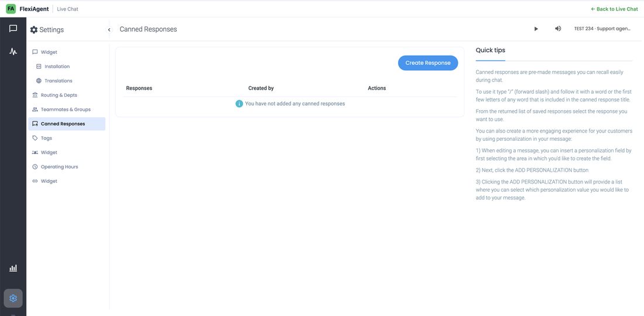The width and height of the screenshot is (644, 316).
Task: Toggle the speaker sound icon
Action: (x=558, y=29)
